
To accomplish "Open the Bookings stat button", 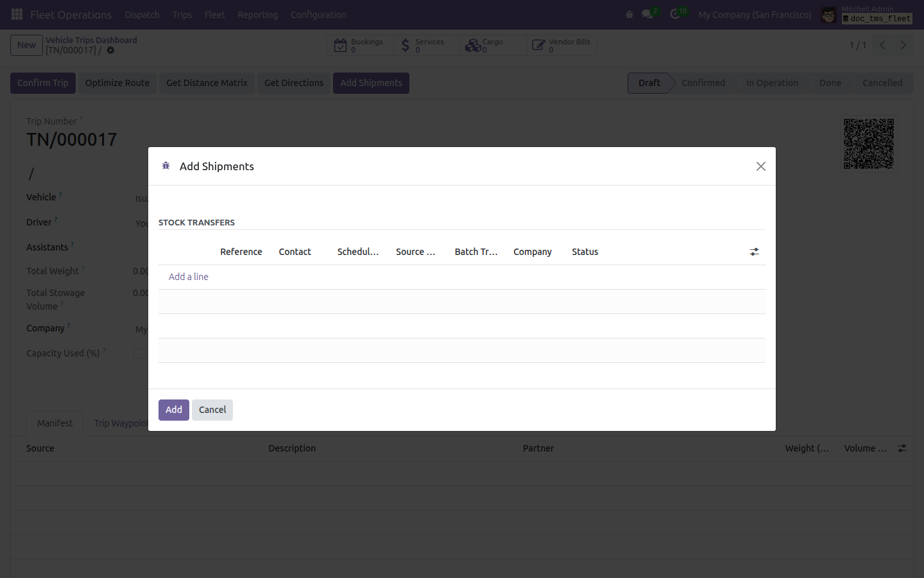I will click(360, 45).
